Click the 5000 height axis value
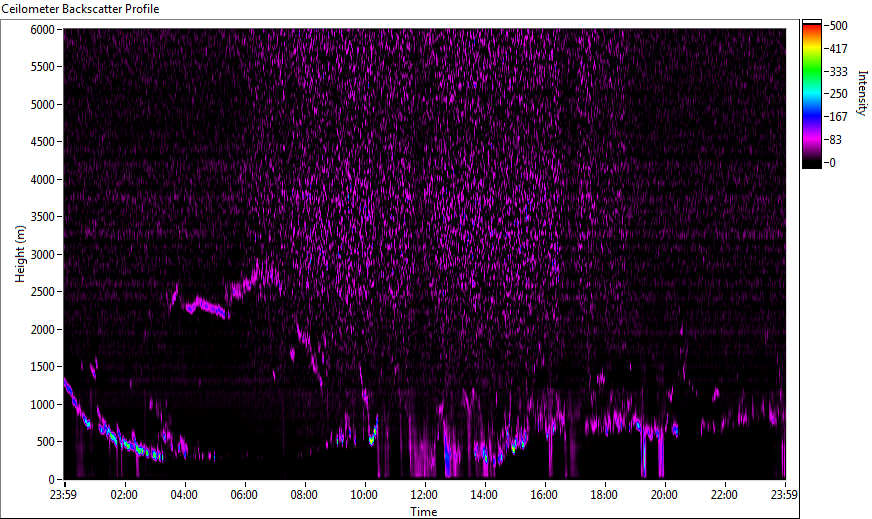 pyautogui.click(x=42, y=105)
